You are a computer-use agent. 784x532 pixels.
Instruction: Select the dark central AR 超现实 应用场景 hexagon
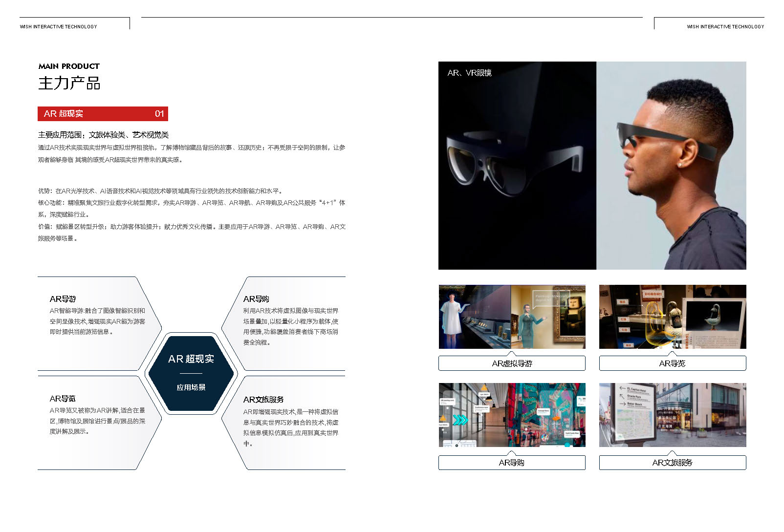191,373
